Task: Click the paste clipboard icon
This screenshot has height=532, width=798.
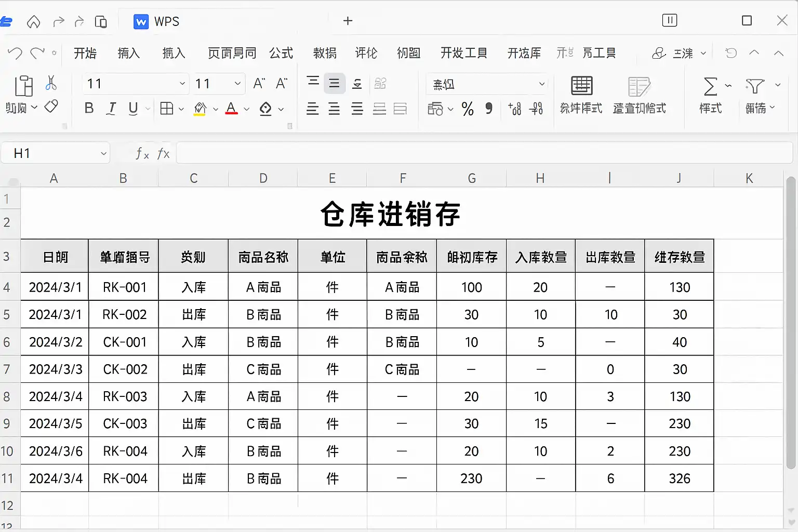Action: coord(23,86)
